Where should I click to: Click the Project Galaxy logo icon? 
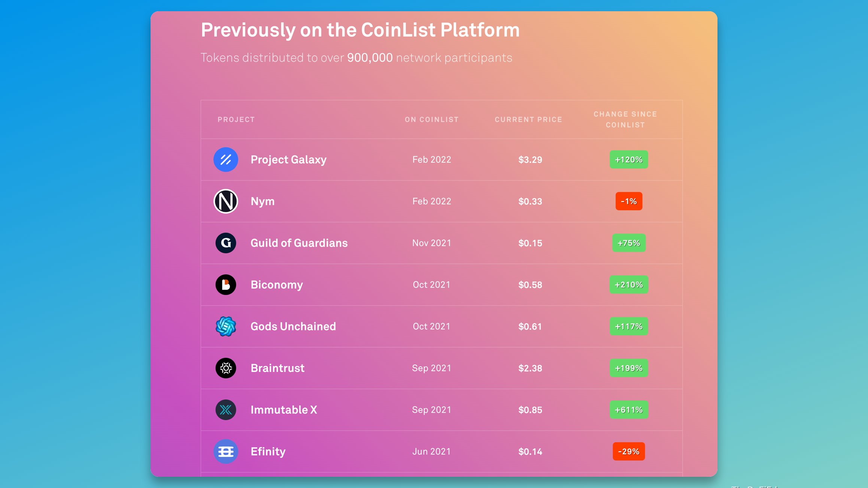pyautogui.click(x=226, y=160)
